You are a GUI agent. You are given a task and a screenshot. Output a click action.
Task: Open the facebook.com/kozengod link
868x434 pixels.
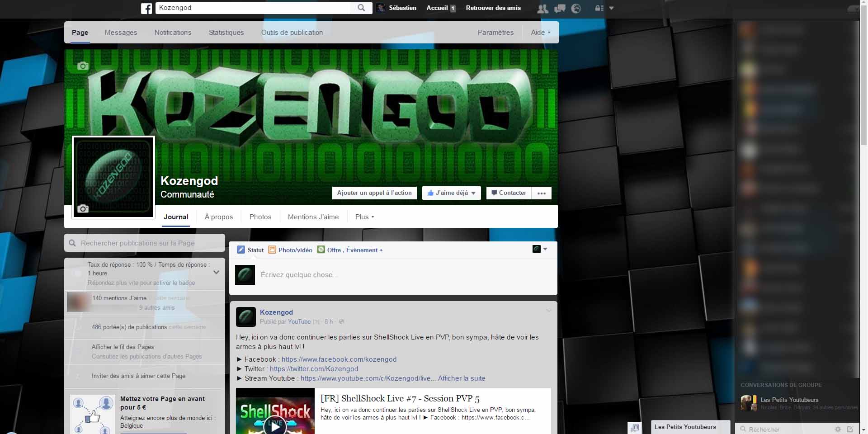(x=339, y=359)
